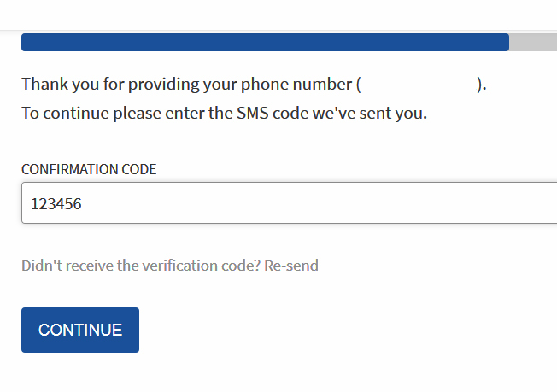Image resolution: width=557 pixels, height=392 pixels.
Task: Click the Re-send verification code link
Action: (291, 266)
